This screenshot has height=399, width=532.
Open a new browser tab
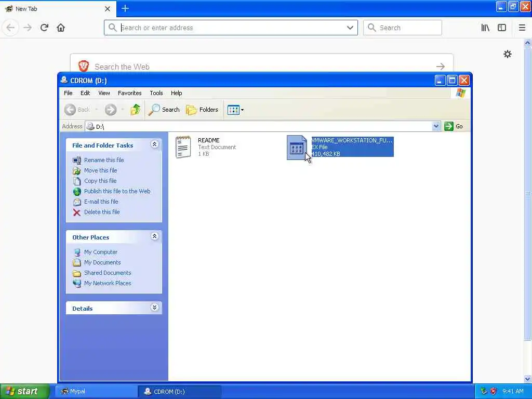[125, 8]
